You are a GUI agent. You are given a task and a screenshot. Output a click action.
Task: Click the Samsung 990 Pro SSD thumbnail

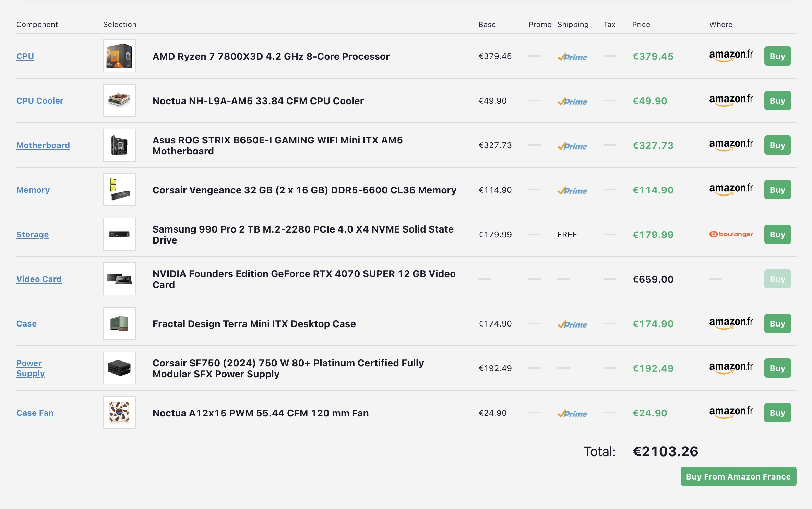119,234
